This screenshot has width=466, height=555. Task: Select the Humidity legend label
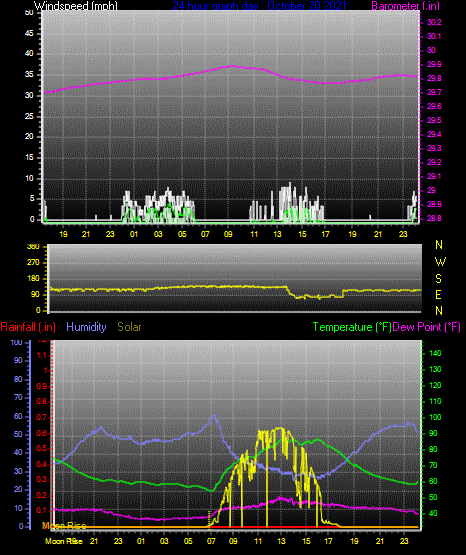point(86,327)
